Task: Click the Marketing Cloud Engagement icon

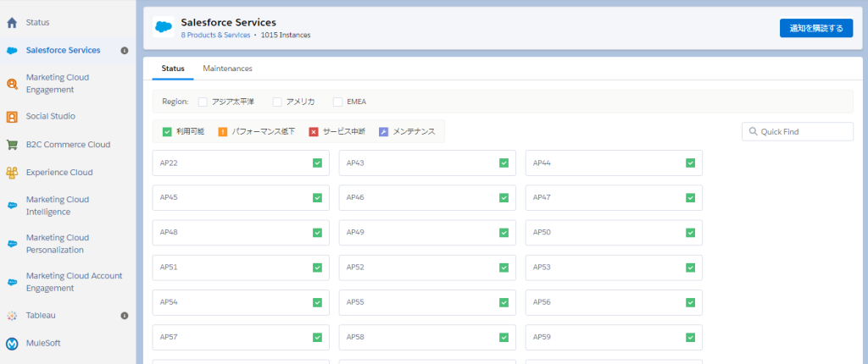Action: coord(12,83)
